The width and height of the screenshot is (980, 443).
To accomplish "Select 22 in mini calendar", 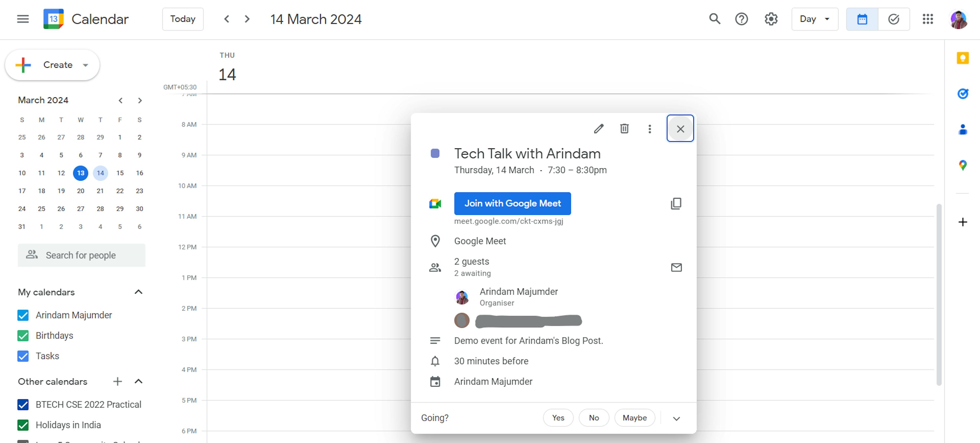I will pos(120,191).
